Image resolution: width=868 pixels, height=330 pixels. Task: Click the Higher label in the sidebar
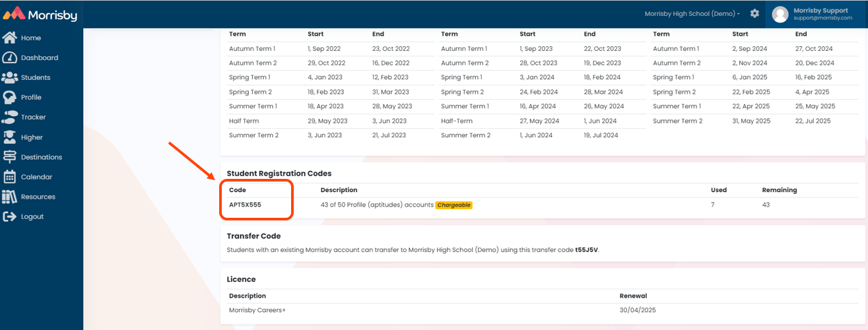[32, 137]
